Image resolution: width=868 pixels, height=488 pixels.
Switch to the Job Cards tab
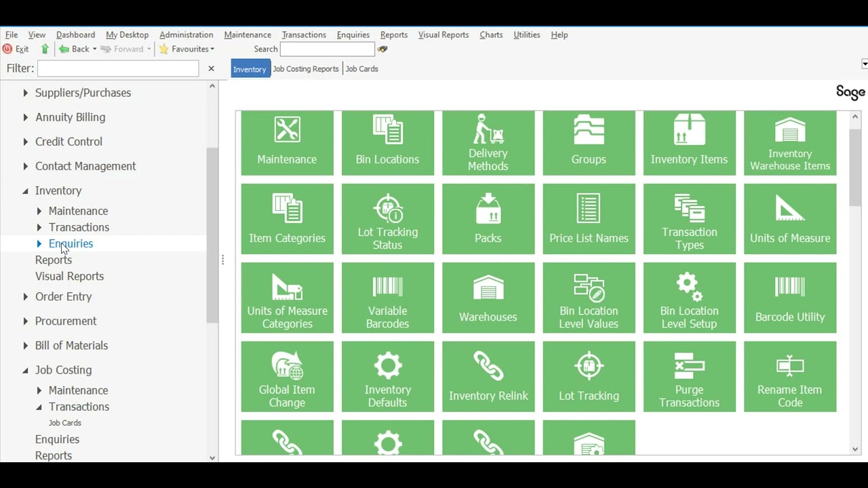click(x=362, y=69)
